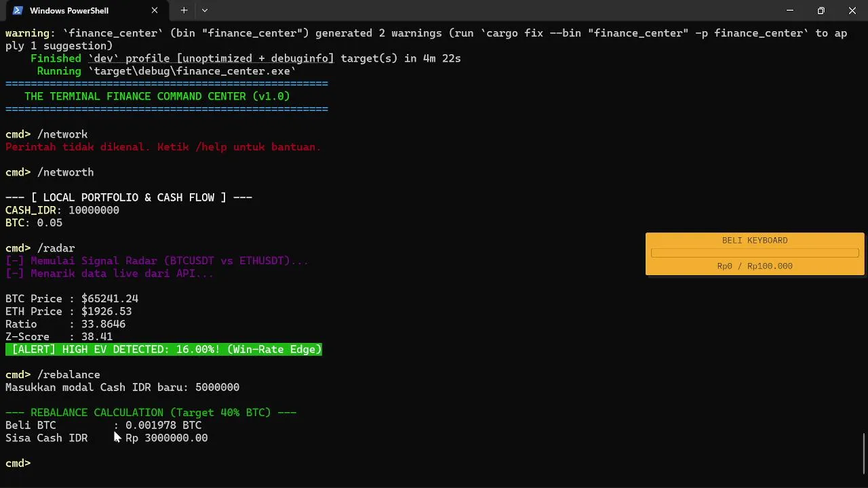Click the CASH_IDR: 10000000 line

62,210
